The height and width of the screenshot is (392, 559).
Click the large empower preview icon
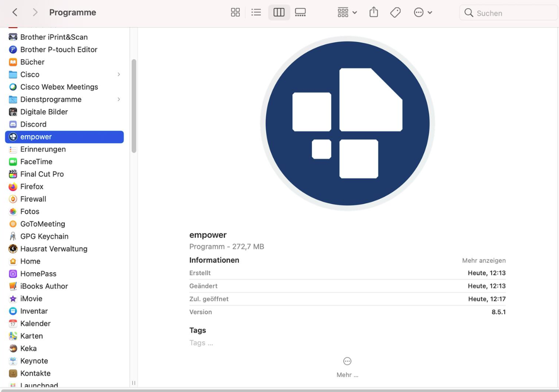point(347,123)
